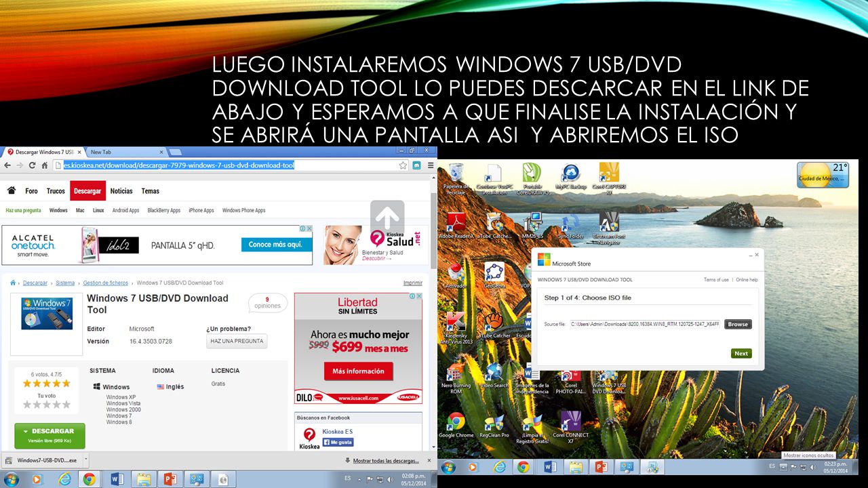The width and height of the screenshot is (868, 488).
Task: Select the Windows 7 USB DVD Download shortcut
Action: point(609,380)
